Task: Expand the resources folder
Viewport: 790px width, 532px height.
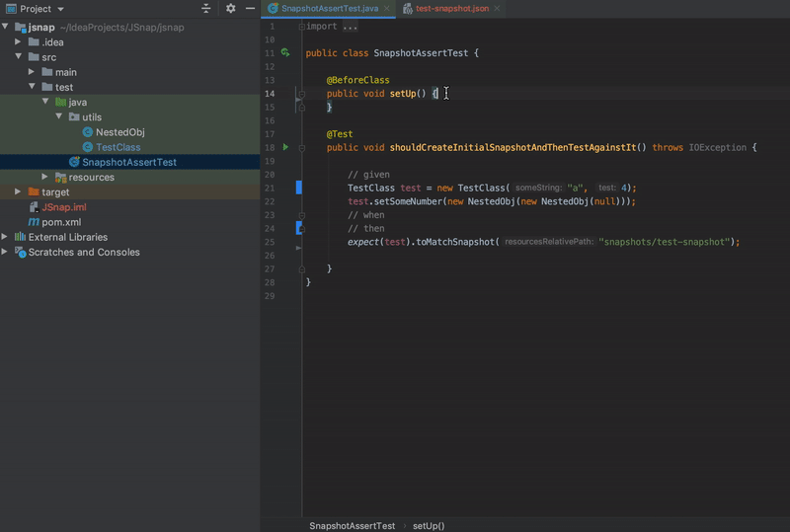Action: click(x=45, y=177)
